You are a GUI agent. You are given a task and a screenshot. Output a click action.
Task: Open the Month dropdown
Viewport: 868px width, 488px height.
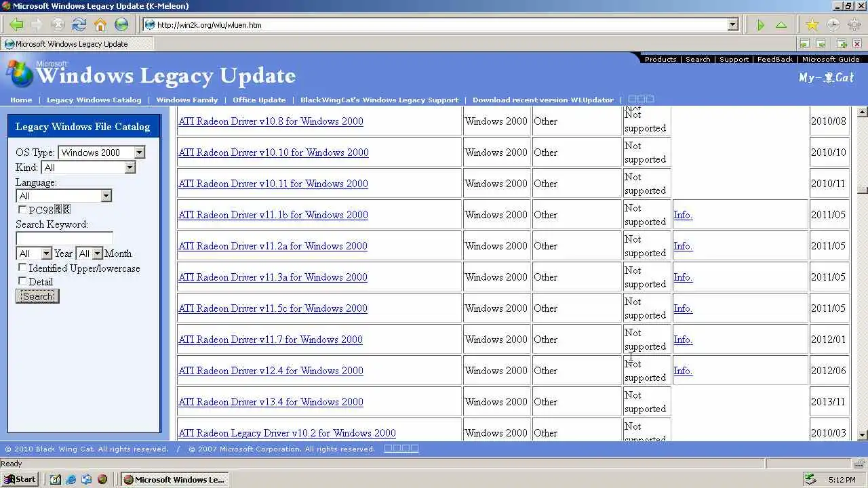click(x=97, y=253)
